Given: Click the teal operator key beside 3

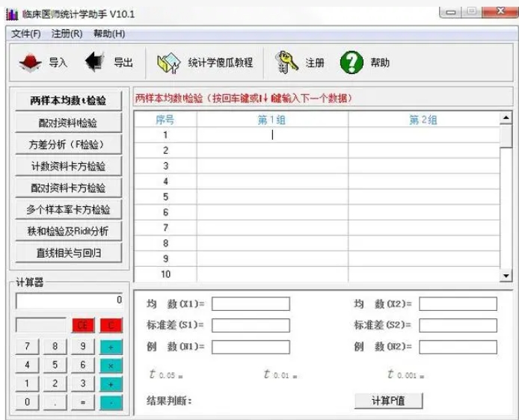Looking at the screenshot, I should pyautogui.click(x=111, y=384).
